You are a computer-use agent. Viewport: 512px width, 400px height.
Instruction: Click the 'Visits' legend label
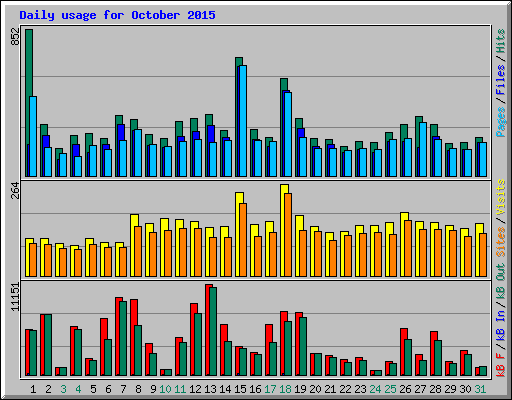pos(501,197)
